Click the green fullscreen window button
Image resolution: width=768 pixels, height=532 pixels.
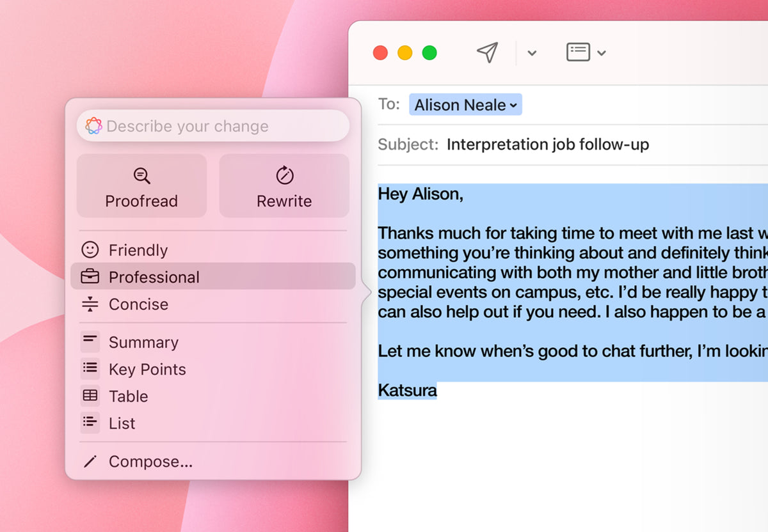click(429, 52)
